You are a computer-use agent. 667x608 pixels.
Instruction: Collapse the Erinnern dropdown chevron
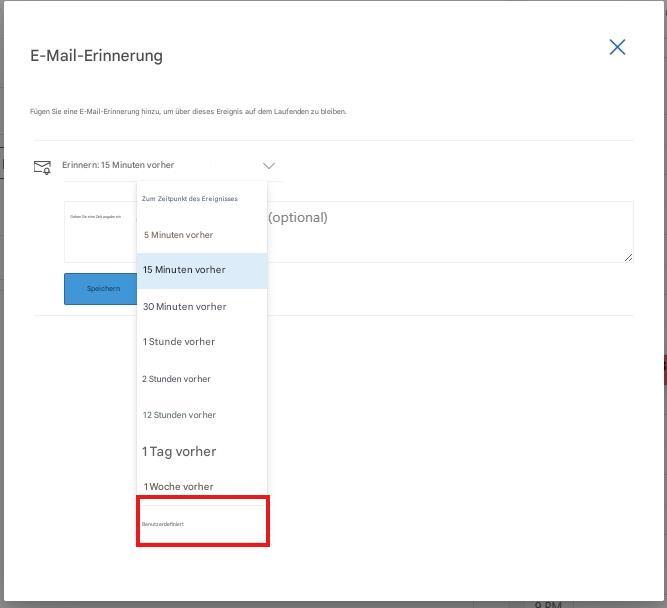click(269, 166)
